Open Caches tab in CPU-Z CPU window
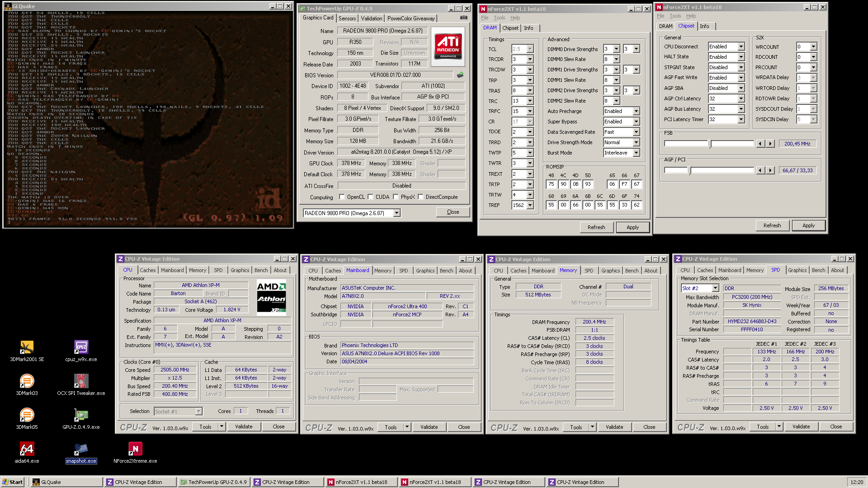This screenshot has height=488, width=868. (x=148, y=270)
